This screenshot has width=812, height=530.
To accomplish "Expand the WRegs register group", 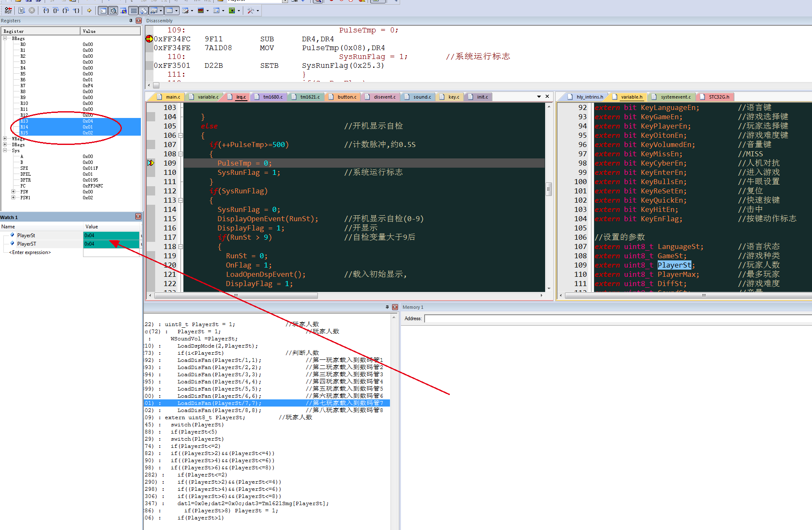I will coord(5,139).
